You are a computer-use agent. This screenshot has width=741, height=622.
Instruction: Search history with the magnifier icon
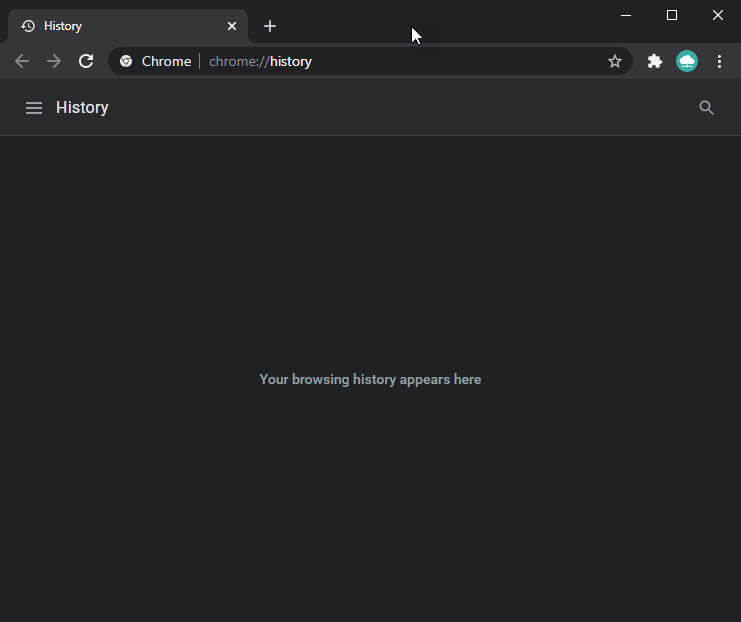coord(706,108)
